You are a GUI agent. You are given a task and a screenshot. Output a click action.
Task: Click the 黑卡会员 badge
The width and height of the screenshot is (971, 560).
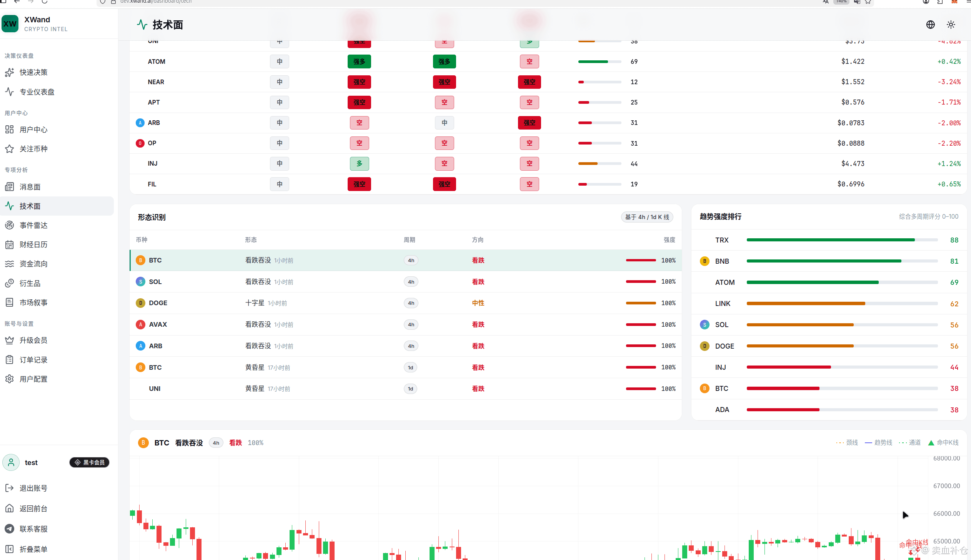(x=89, y=462)
